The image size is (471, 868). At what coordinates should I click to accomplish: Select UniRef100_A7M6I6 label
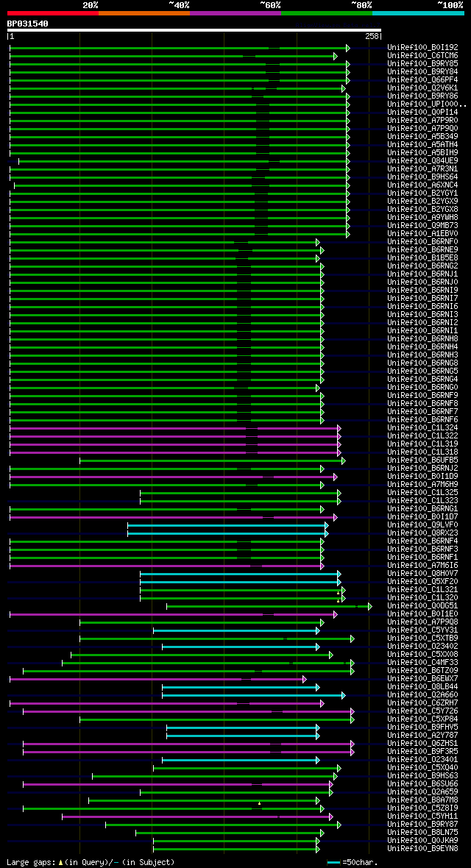pyautogui.click(x=422, y=565)
